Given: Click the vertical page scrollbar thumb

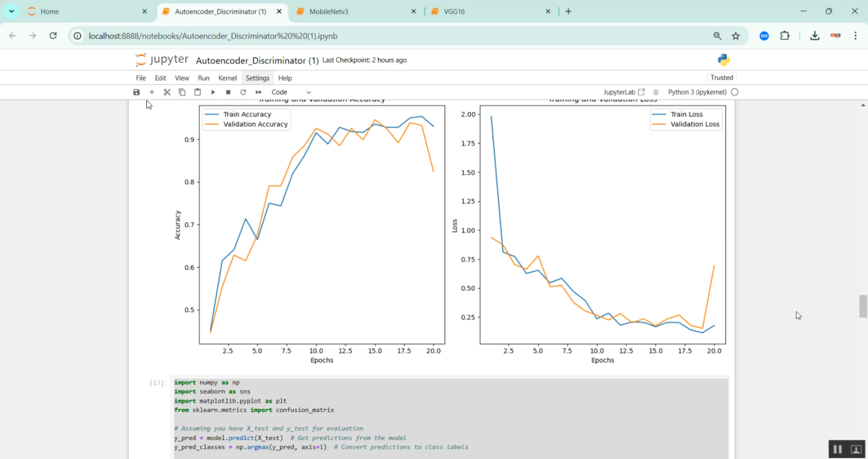Looking at the screenshot, I should click(863, 306).
